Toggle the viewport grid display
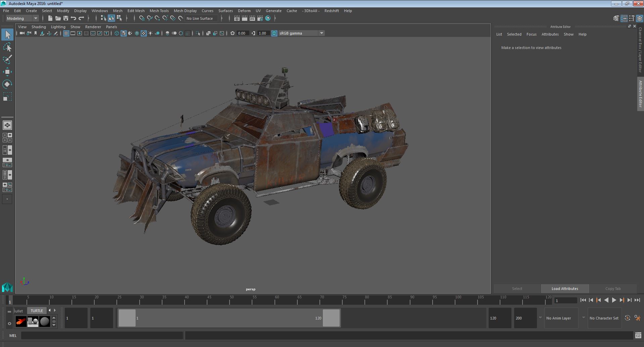The height and width of the screenshot is (347, 644). [x=66, y=33]
